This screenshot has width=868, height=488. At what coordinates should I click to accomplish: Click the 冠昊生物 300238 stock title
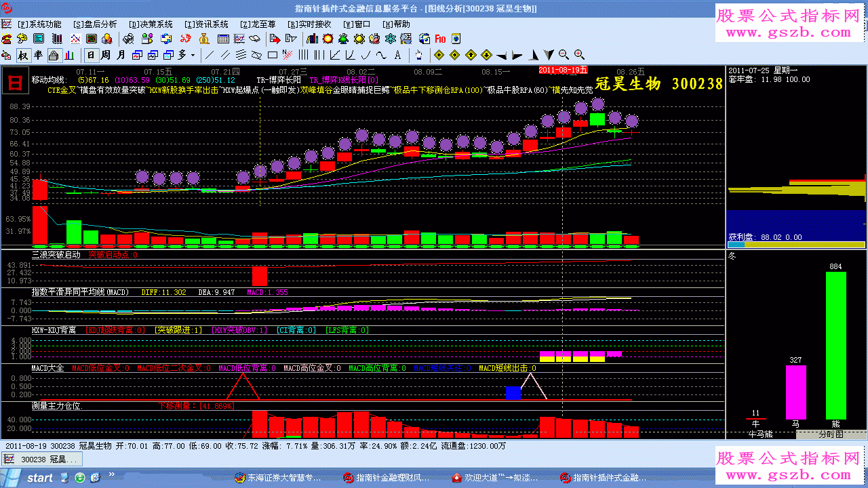[x=659, y=84]
